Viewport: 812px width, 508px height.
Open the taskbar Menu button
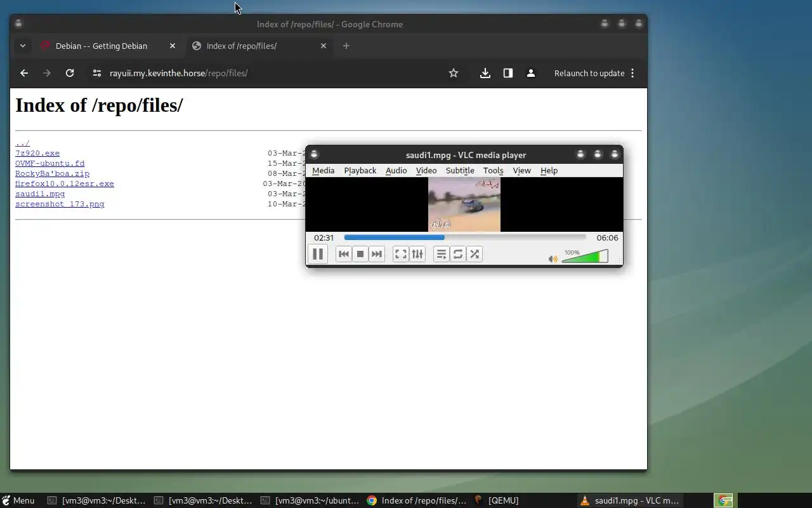[18, 500]
